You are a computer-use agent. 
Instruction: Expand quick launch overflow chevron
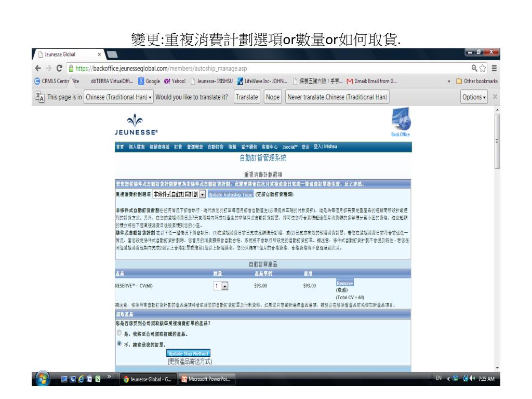point(109,376)
